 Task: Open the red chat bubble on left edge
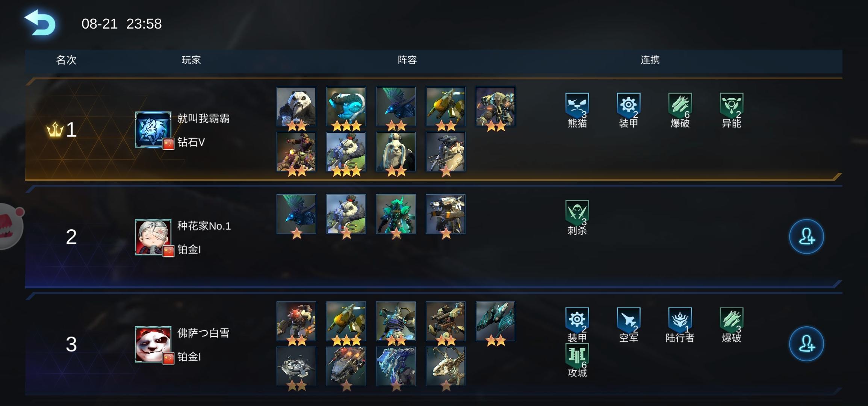pyautogui.click(x=11, y=227)
